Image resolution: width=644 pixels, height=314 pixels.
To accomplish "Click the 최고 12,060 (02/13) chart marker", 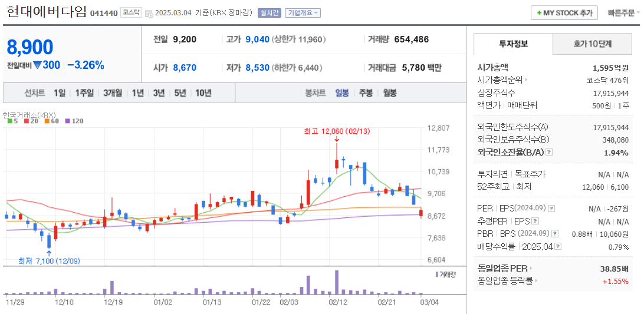I will point(337,131).
